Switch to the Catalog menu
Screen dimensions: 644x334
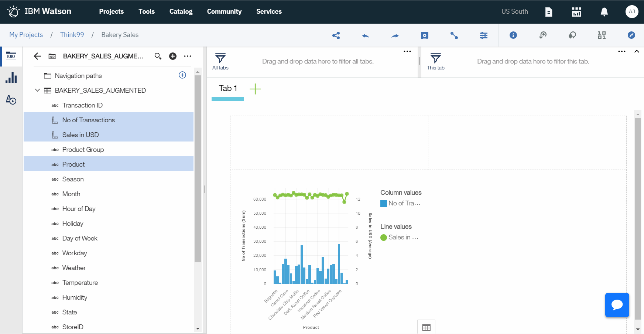click(181, 11)
